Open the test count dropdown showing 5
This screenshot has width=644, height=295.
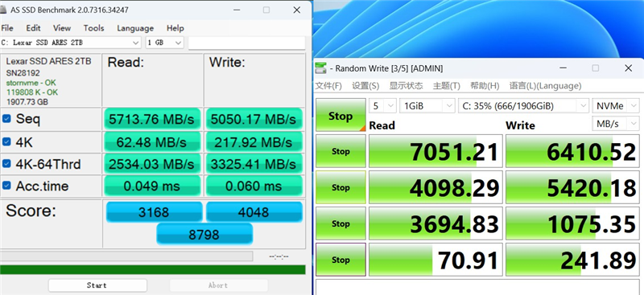point(382,106)
